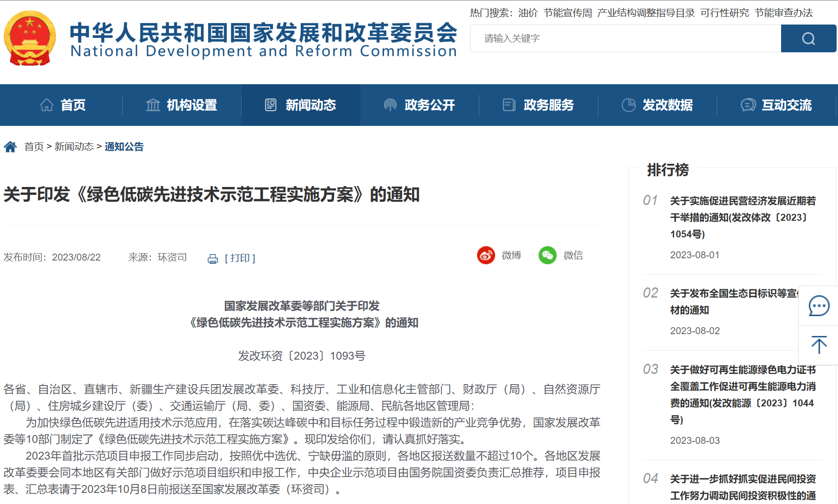
Task: Open ranked article 01 about 民营经济
Action: pos(742,217)
